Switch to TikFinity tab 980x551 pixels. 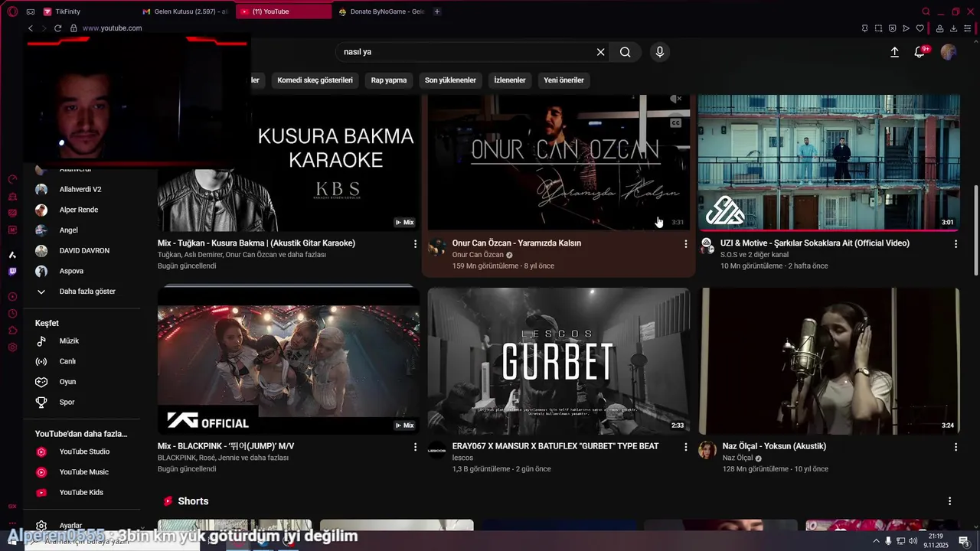tap(84, 11)
